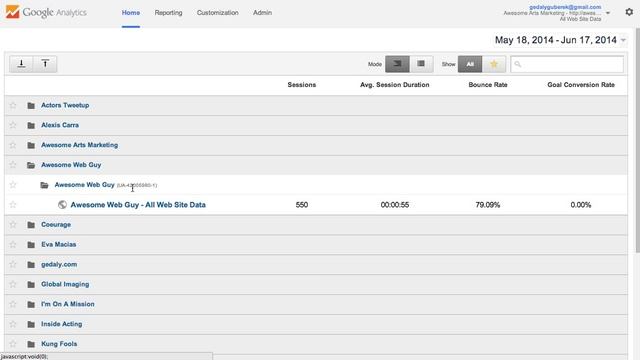
Task: Expand the Inside Acting folder icon
Action: coord(31,324)
